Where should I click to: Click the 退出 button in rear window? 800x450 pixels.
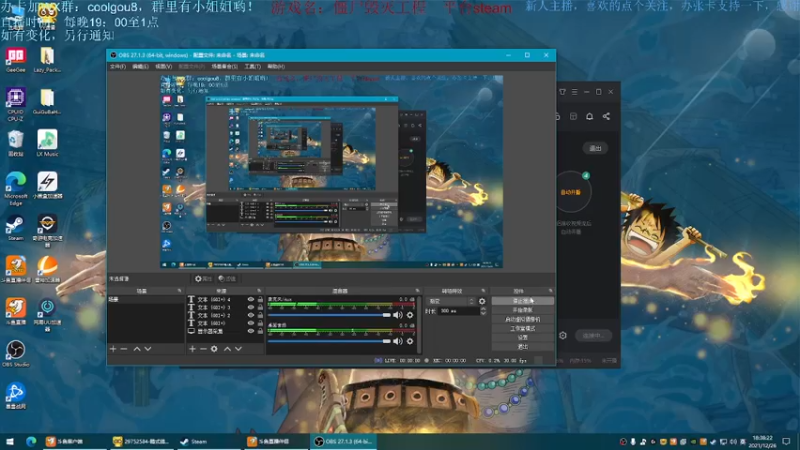595,148
